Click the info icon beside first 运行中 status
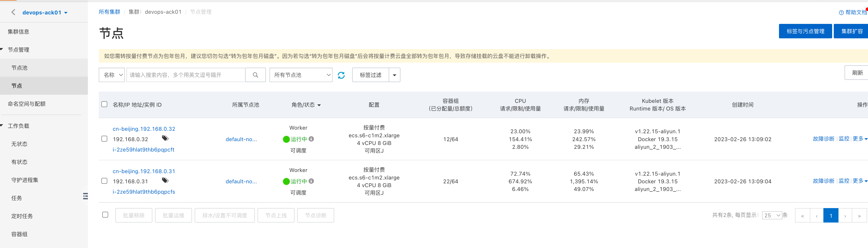Image resolution: width=868 pixels, height=248 pixels. 311,139
